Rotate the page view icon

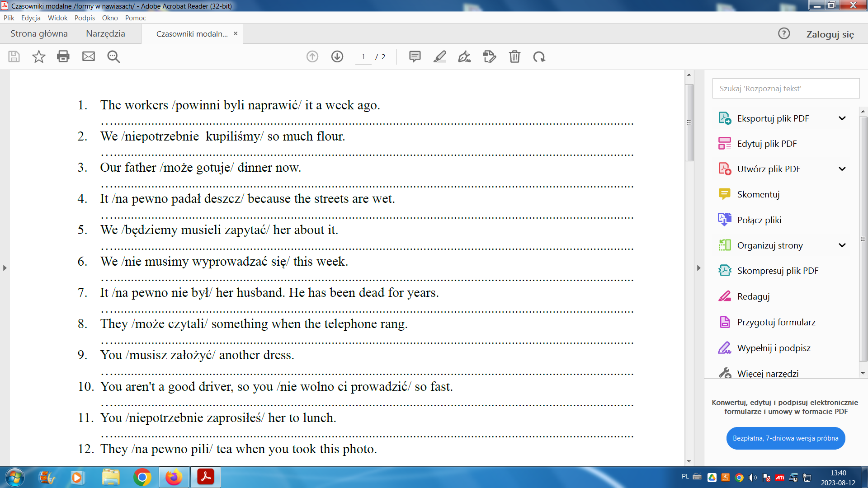pos(539,56)
